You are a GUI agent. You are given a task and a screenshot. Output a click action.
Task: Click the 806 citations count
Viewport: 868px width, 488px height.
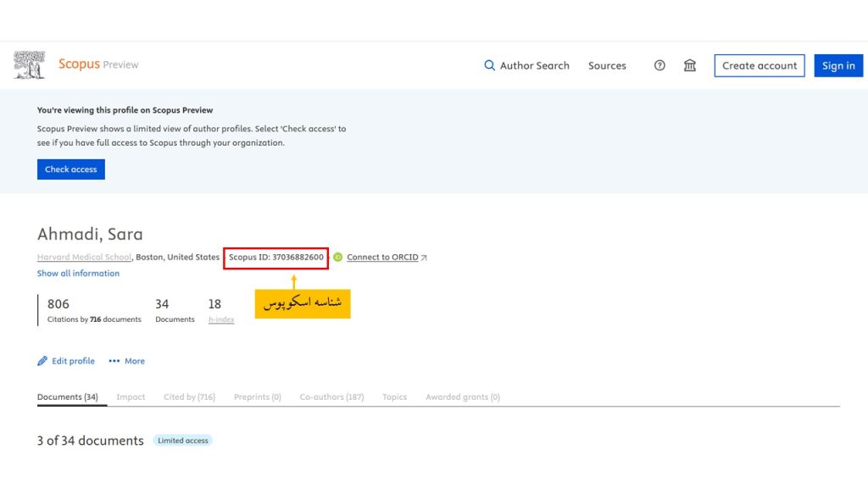(x=58, y=304)
